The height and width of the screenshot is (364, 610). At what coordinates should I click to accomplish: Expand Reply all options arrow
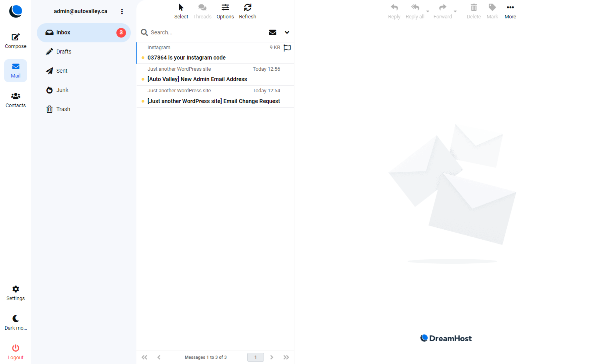tap(428, 12)
